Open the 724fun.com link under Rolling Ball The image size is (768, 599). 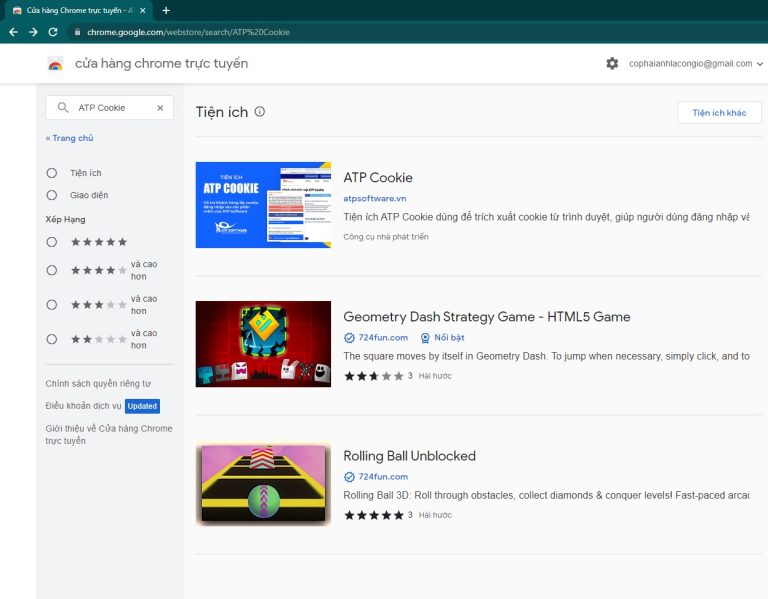pos(383,477)
